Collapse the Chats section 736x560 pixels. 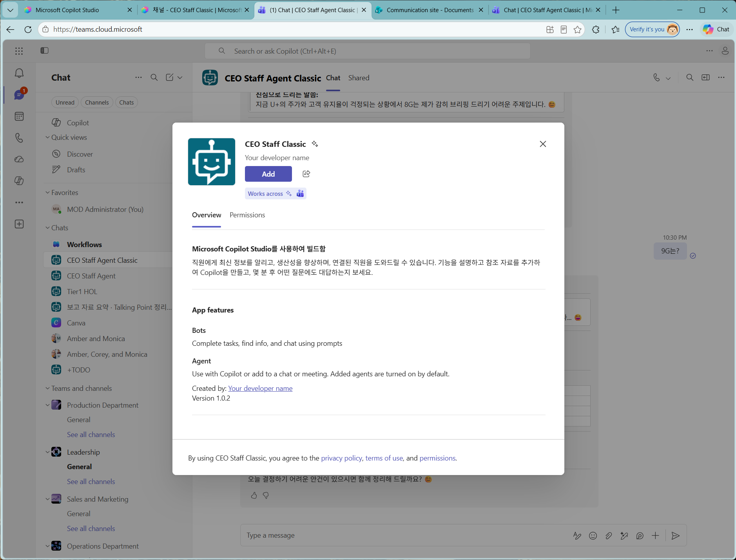pos(47,228)
